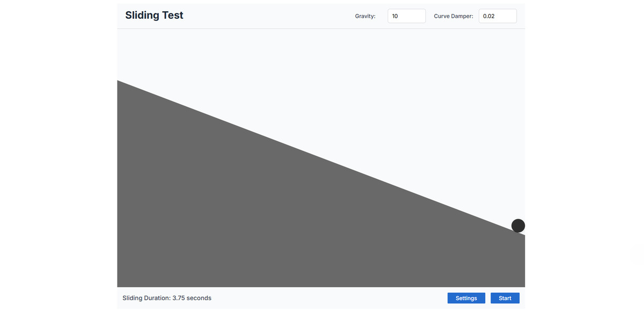
Task: Click the Curve Damper label
Action: click(453, 16)
